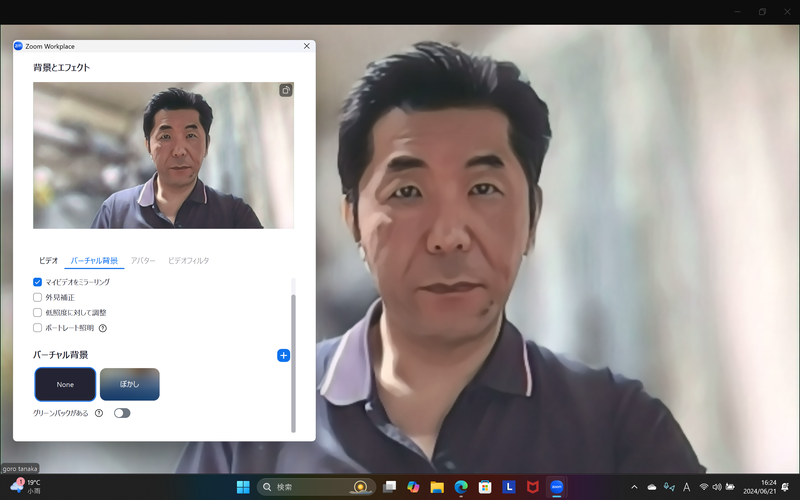The height and width of the screenshot is (500, 800).
Task: Click the taskbar 検索 search box
Action: click(316, 487)
